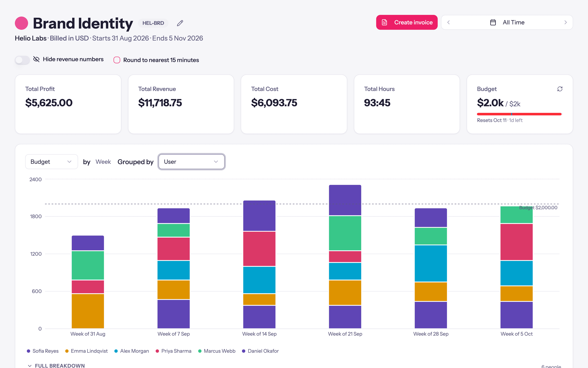
Task: Toggle Daniel Okafor in chart legend
Action: coord(260,351)
